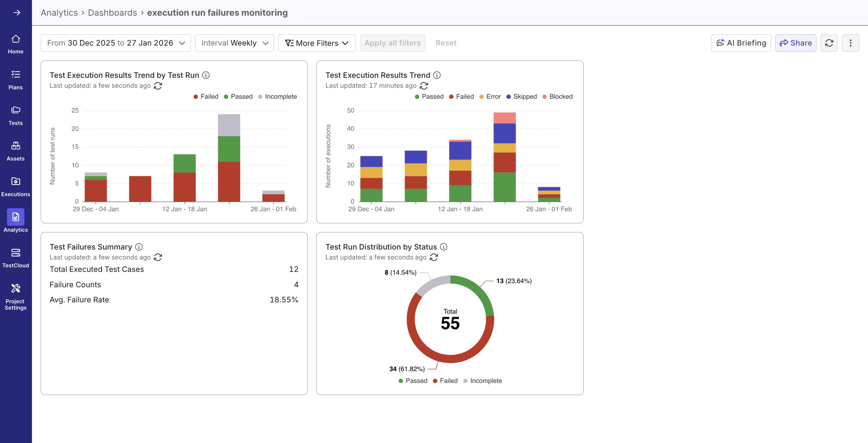Open the Plans section in sidebar
Image resolution: width=868 pixels, height=443 pixels.
coord(15,78)
